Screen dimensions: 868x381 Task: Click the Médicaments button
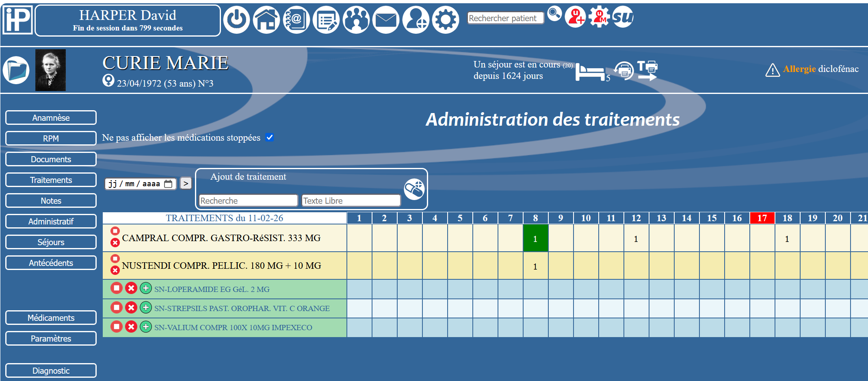click(x=51, y=318)
